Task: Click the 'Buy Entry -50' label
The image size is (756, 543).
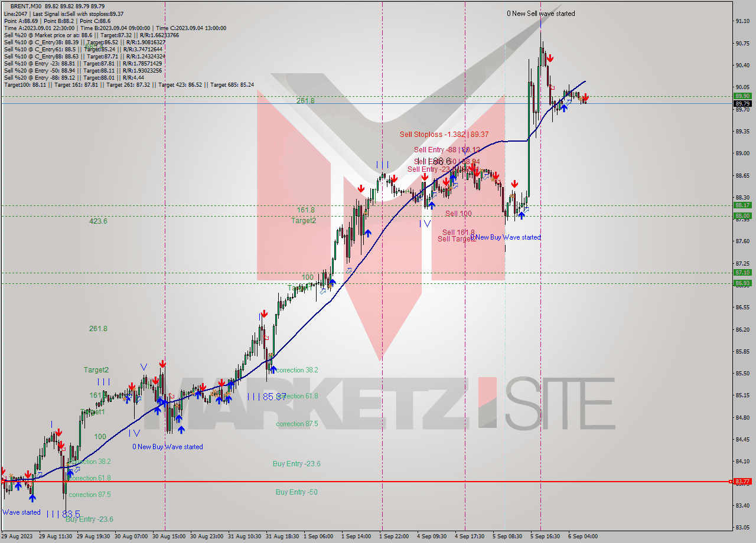Action: click(296, 492)
